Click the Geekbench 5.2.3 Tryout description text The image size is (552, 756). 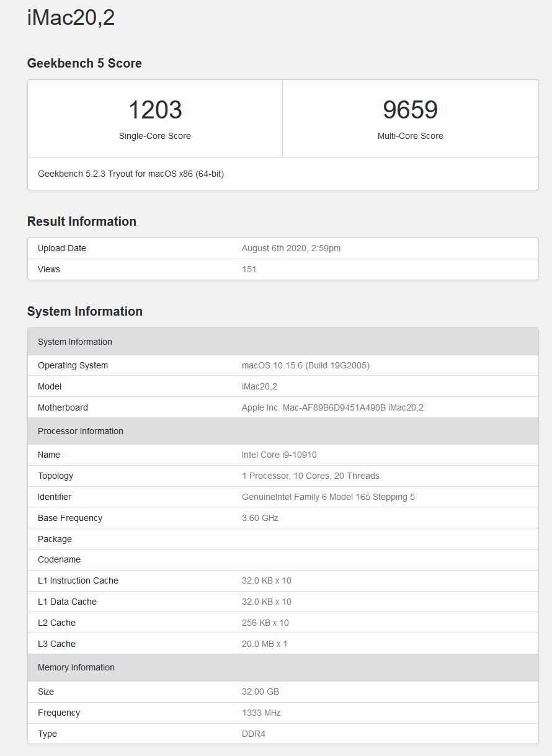pyautogui.click(x=130, y=174)
